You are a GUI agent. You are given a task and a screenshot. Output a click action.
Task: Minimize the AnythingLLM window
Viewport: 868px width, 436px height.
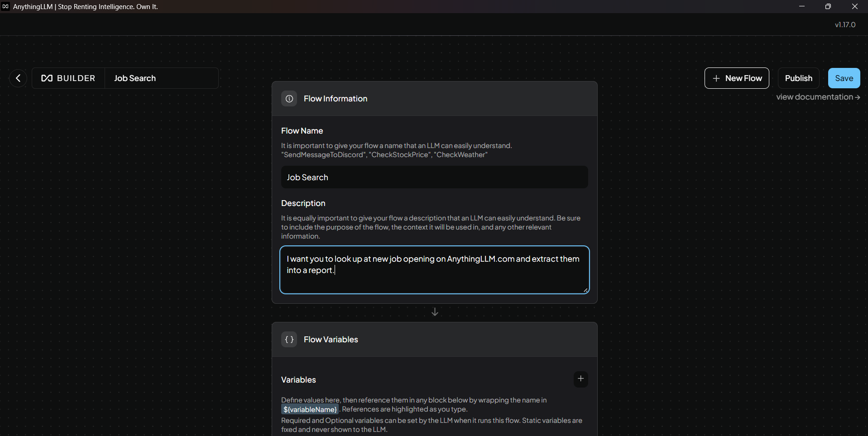tap(802, 6)
